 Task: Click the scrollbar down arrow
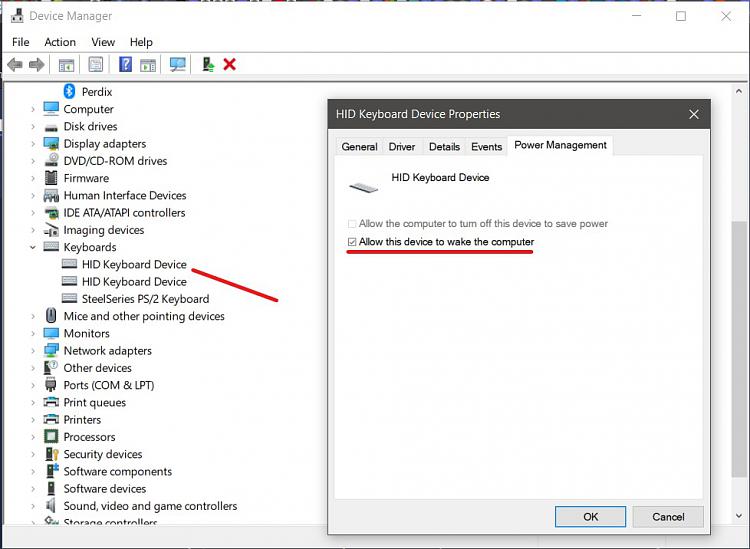(739, 516)
